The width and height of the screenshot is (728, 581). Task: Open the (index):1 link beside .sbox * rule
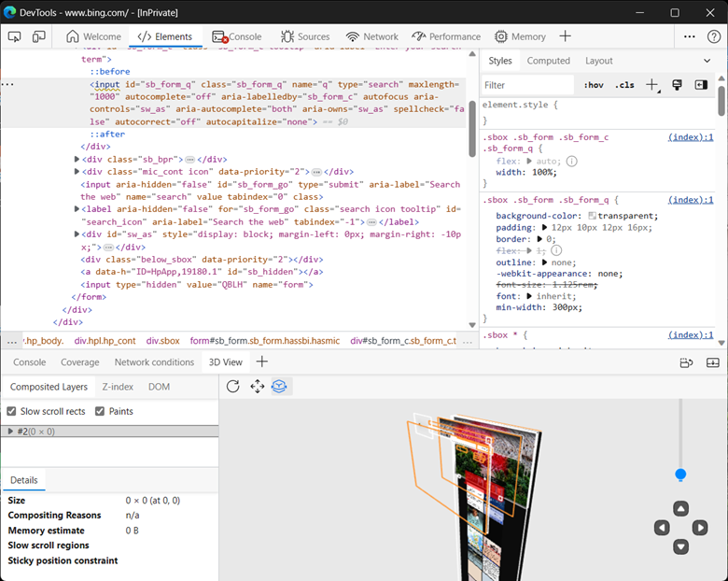pyautogui.click(x=691, y=335)
